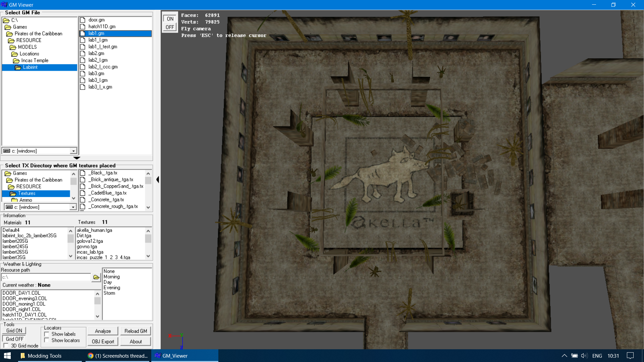Collapse the GM file section with down arrow
The image size is (644, 362).
coord(76,158)
